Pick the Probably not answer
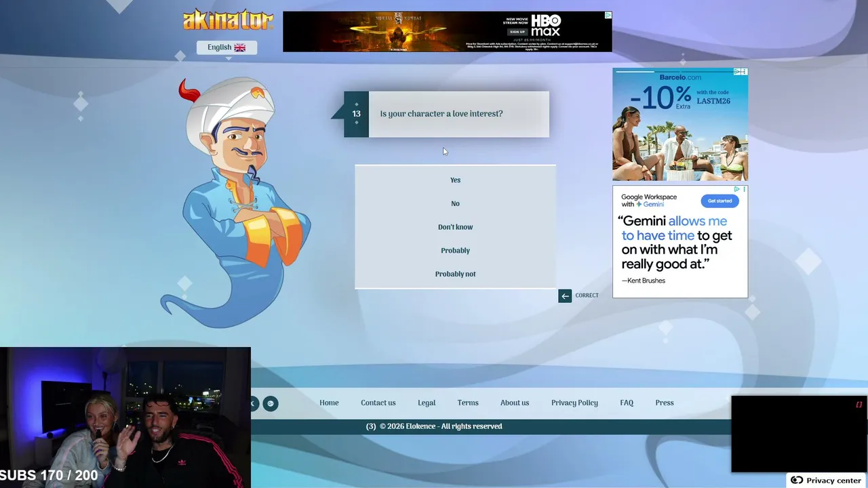868x488 pixels. pyautogui.click(x=455, y=274)
